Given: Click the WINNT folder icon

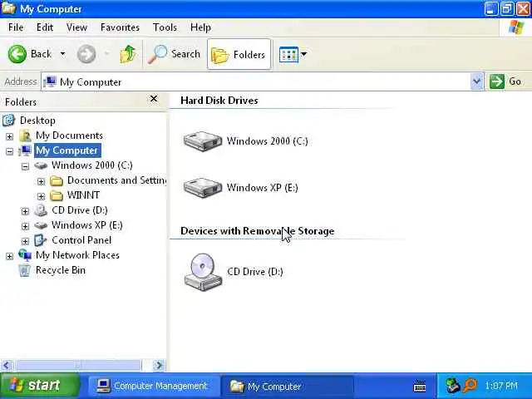Looking at the screenshot, I should (x=57, y=196).
